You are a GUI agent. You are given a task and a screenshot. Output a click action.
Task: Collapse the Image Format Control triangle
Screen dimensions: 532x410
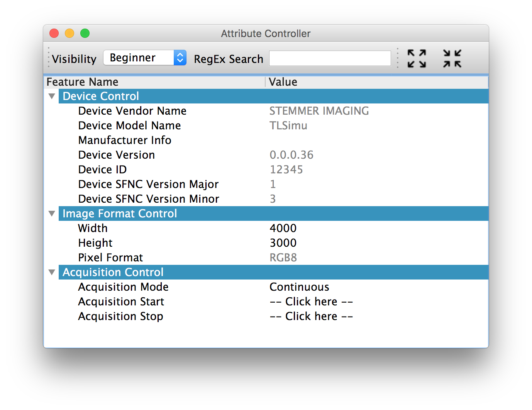coord(52,213)
